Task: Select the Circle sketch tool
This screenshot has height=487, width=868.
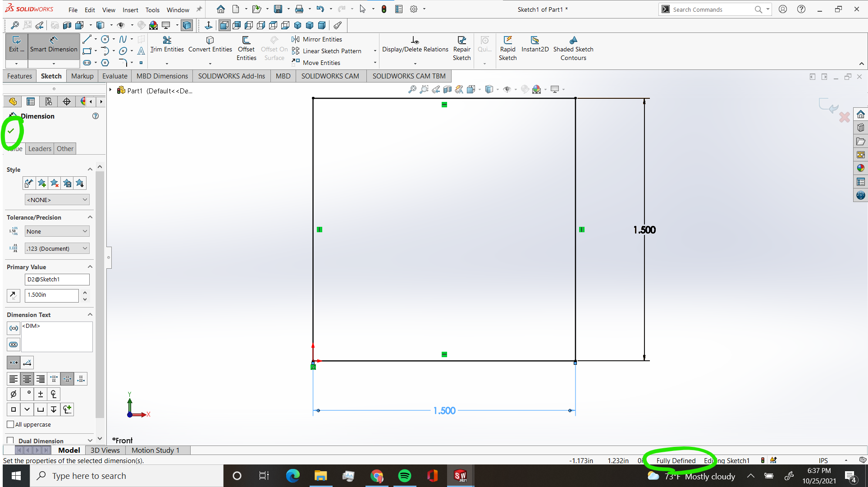Action: point(105,39)
